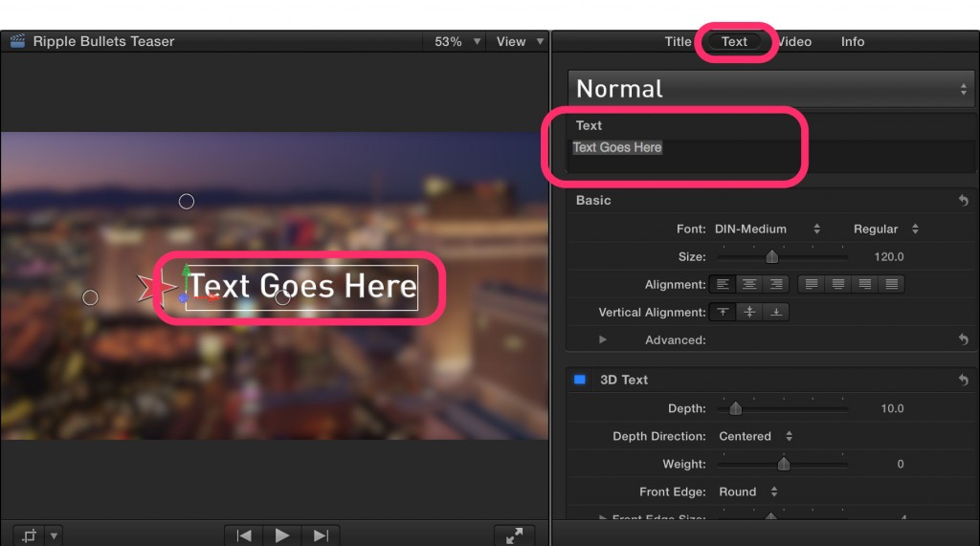The image size is (980, 546).
Task: Reset the 3D Text section
Action: (963, 380)
